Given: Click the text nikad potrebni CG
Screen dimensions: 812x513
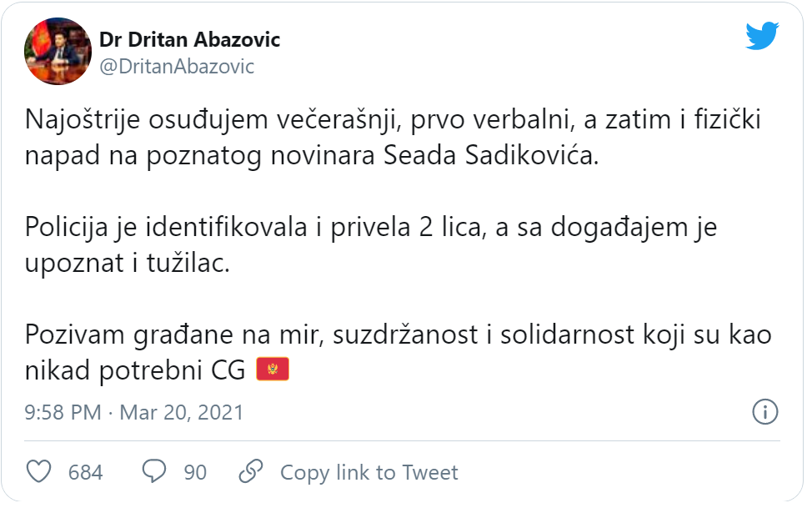Looking at the screenshot, I should (135, 370).
